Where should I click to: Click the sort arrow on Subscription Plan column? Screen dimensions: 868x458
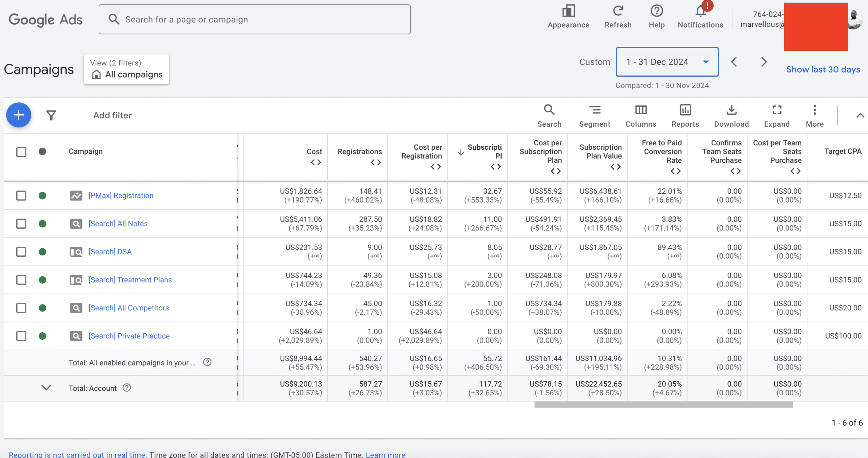[x=461, y=152]
